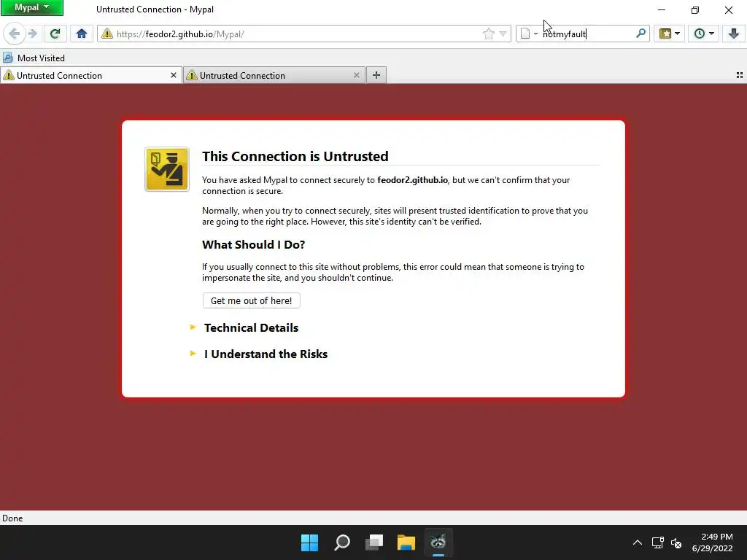The width and height of the screenshot is (747, 560).
Task: Click the This Connection is Untrusted heading
Action: pyautogui.click(x=295, y=156)
